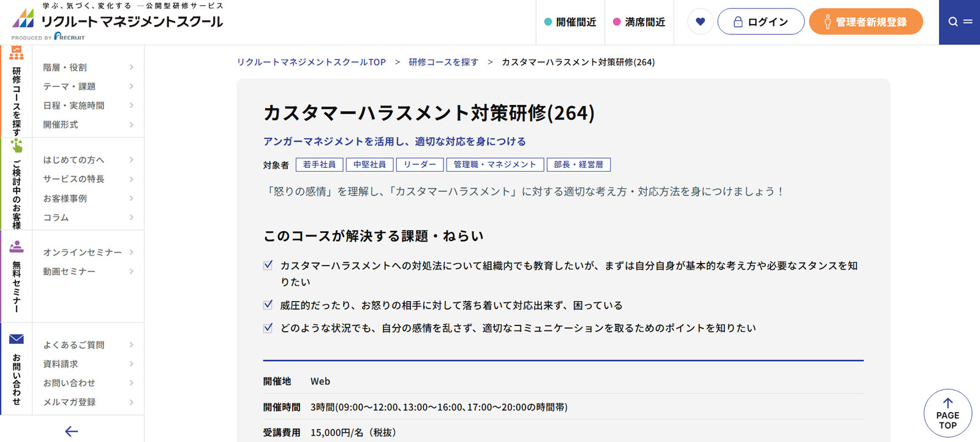This screenshot has width=980, height=442.
Task: Click the chevron beside サービスの特長
Action: [x=132, y=179]
